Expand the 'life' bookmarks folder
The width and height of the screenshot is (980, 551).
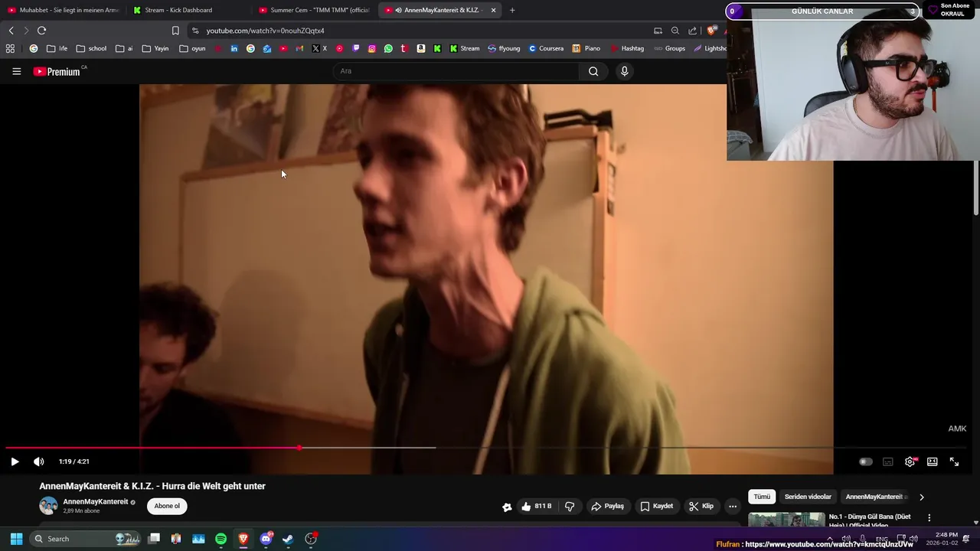point(57,48)
